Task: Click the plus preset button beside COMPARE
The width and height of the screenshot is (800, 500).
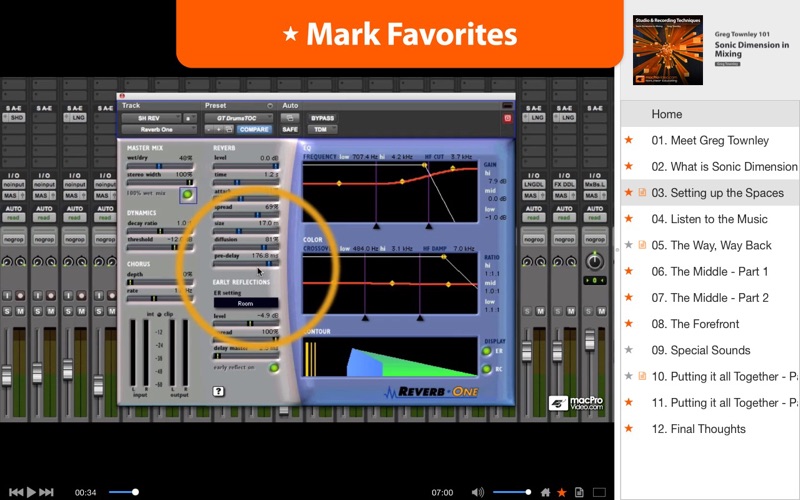Action: 218,130
